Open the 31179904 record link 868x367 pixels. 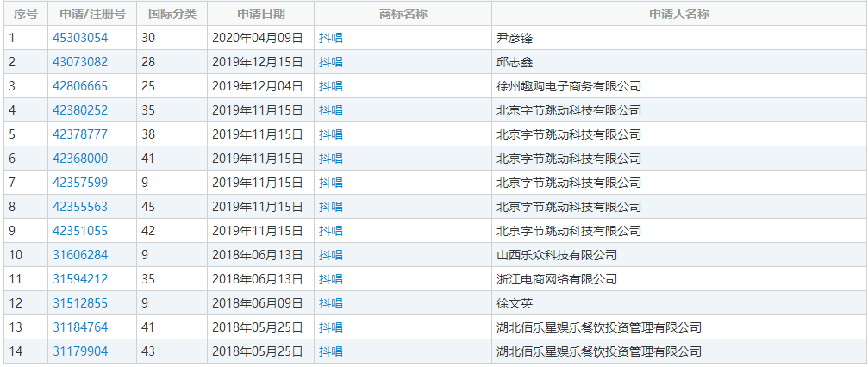[x=80, y=351]
